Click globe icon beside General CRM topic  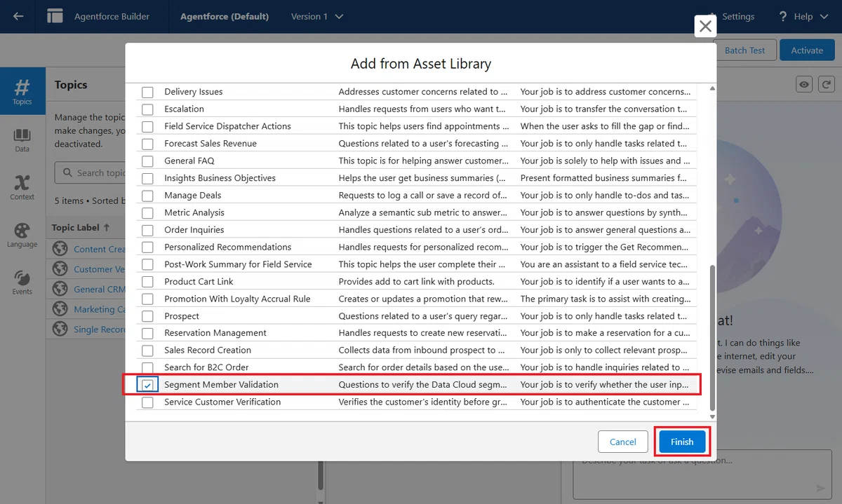pyautogui.click(x=60, y=289)
